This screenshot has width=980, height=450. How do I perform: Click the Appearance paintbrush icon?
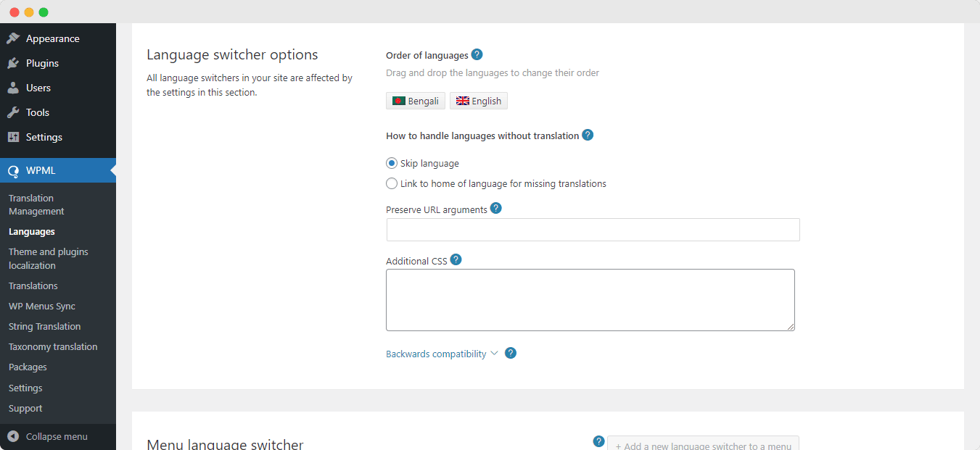[13, 38]
